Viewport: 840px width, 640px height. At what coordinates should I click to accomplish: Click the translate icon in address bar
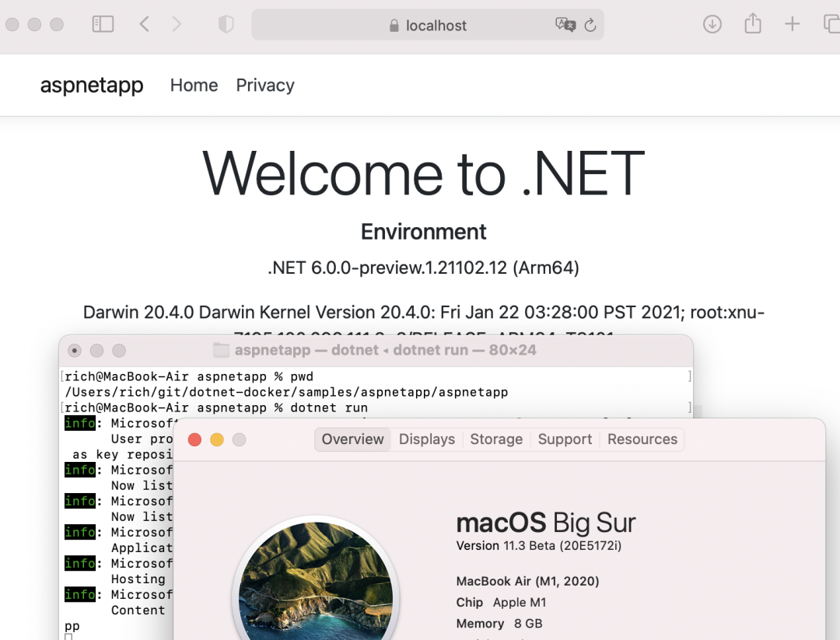(565, 25)
